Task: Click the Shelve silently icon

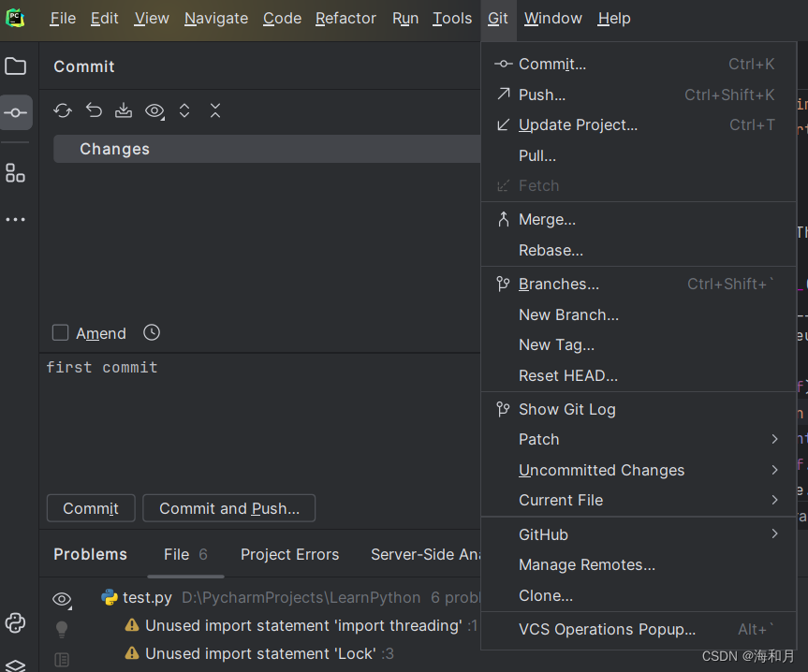Action: [x=123, y=110]
